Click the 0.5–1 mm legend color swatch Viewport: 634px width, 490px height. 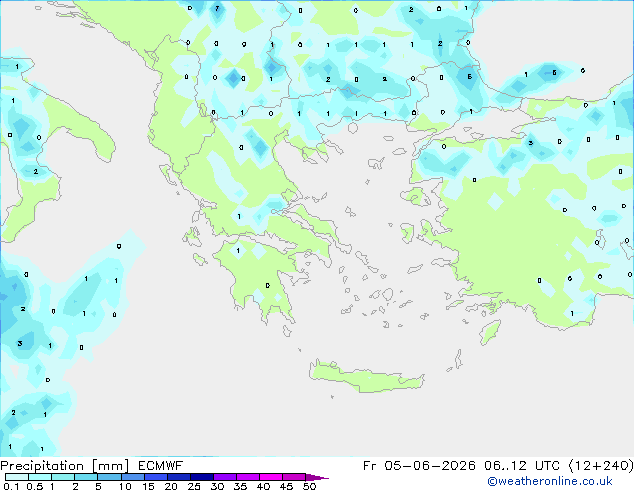[40, 477]
